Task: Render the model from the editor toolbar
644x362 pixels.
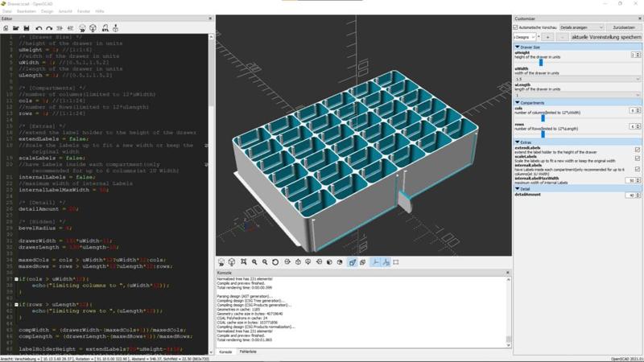Action: point(93,28)
